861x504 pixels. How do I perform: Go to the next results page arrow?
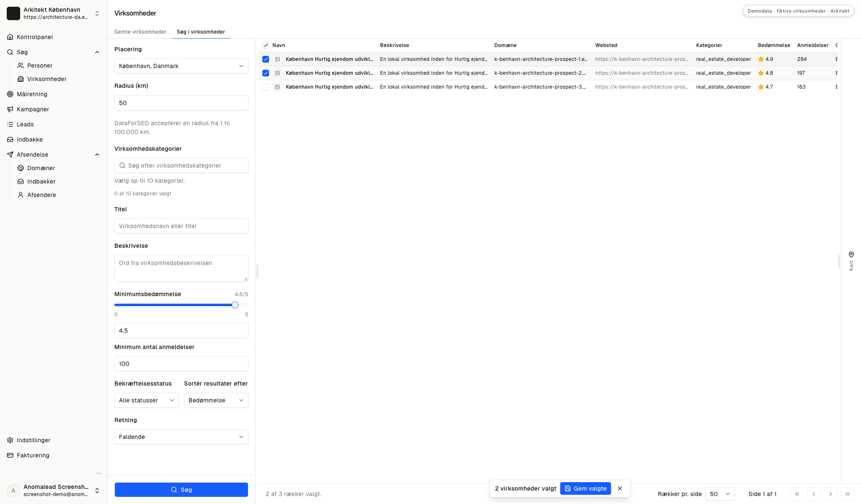[x=831, y=494]
